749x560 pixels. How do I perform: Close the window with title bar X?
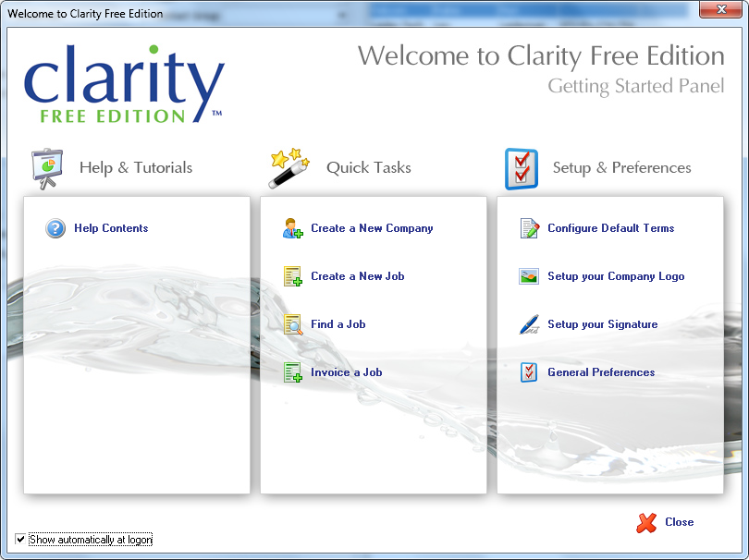pos(721,9)
